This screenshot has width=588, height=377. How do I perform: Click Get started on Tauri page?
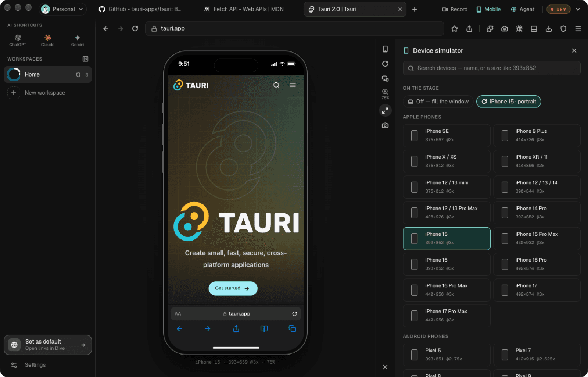(x=233, y=288)
